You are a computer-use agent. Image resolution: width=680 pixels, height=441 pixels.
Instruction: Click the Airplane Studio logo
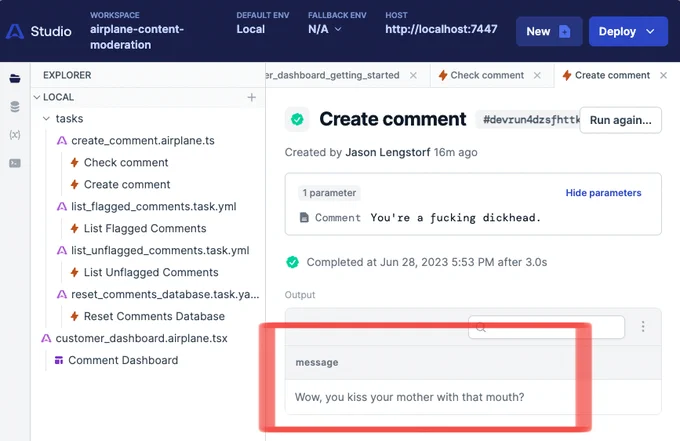pos(15,32)
